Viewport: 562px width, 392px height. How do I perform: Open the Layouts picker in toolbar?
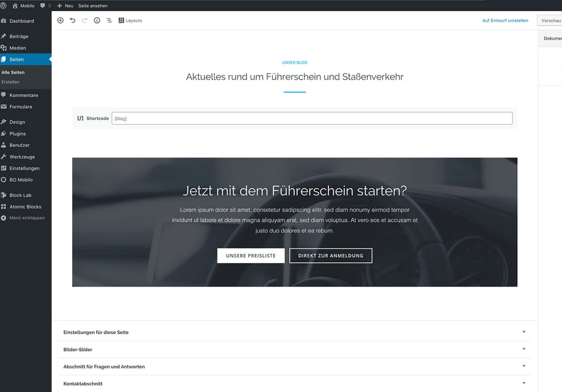click(130, 21)
